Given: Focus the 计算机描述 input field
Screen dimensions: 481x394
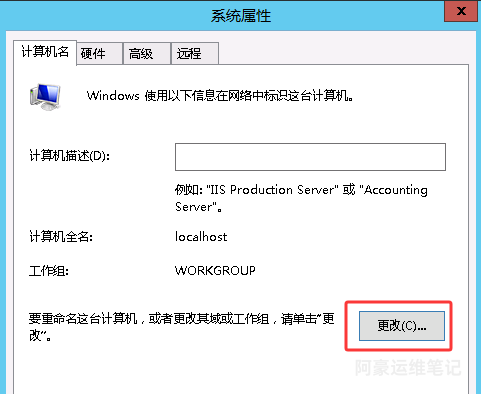Looking at the screenshot, I should tap(310, 157).
